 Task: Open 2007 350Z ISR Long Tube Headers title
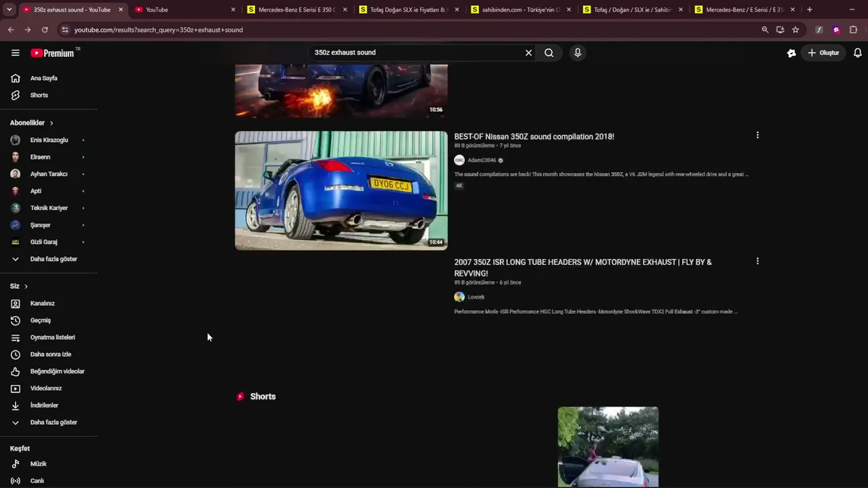pyautogui.click(x=583, y=268)
